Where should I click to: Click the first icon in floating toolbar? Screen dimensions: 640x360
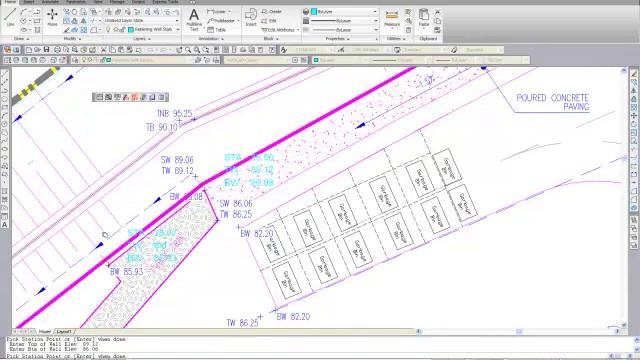tap(99, 97)
